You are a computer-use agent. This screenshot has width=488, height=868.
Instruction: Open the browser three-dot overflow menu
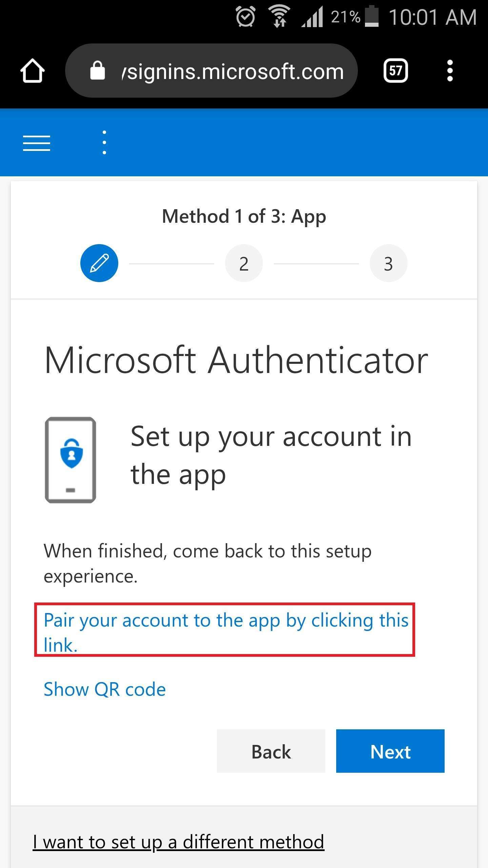click(450, 71)
